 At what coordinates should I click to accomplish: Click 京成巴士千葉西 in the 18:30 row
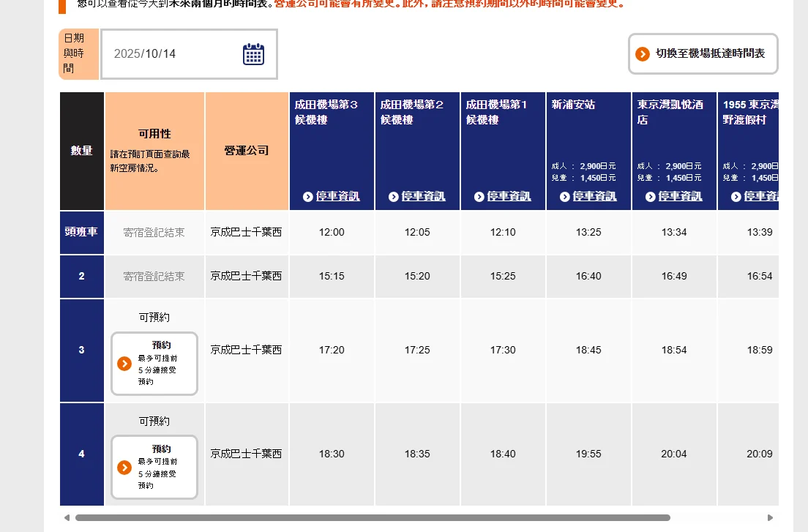tap(247, 454)
